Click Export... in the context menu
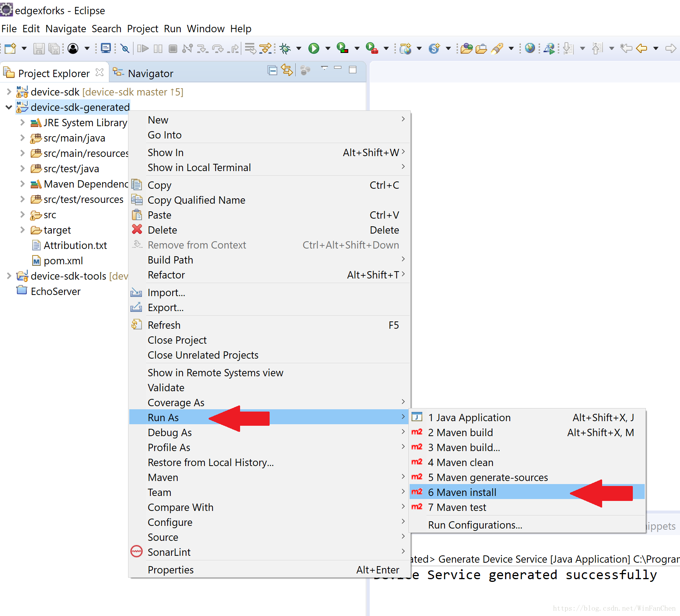680x616 pixels. [270, 307]
